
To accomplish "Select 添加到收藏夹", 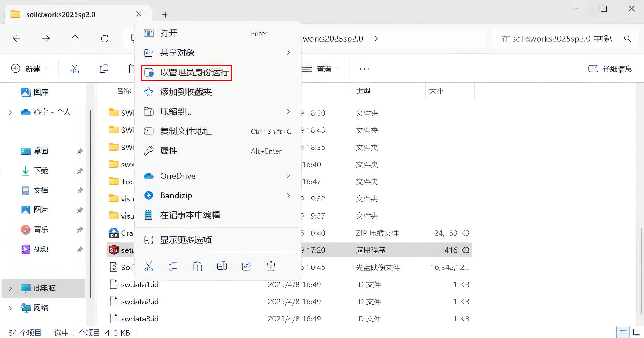I will pyautogui.click(x=218, y=92).
